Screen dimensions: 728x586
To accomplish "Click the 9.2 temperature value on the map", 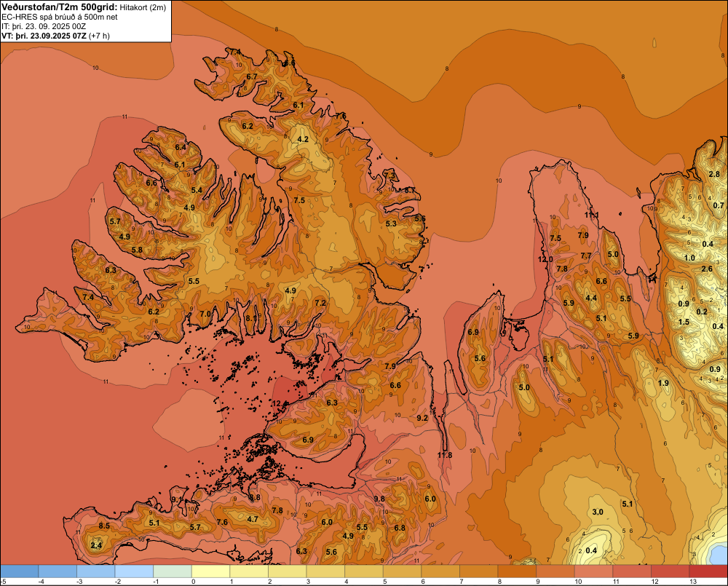I will pos(422,418).
